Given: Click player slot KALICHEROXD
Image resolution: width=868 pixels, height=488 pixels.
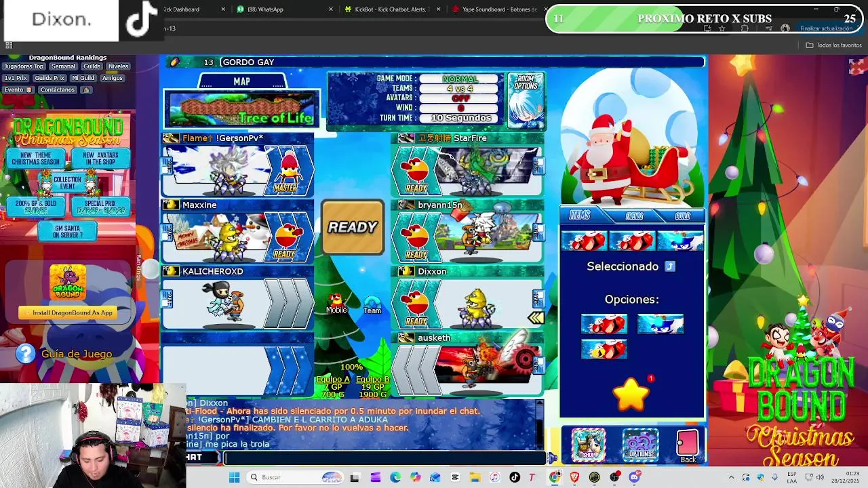Looking at the screenshot, I should click(237, 298).
